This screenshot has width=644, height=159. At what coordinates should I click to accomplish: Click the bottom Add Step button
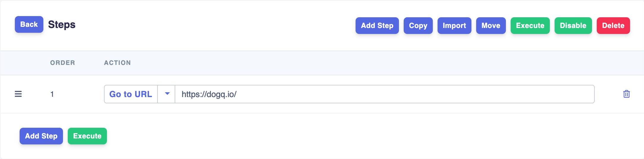[41, 136]
